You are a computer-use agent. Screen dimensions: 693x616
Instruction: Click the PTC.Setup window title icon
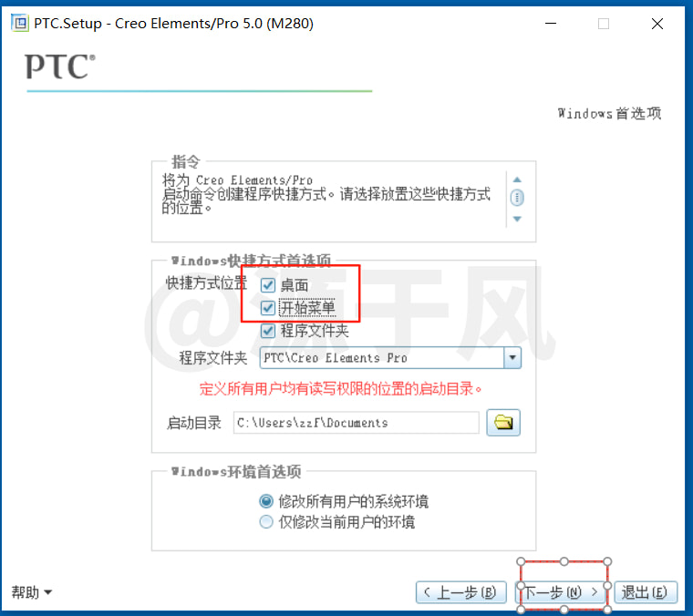coord(19,23)
